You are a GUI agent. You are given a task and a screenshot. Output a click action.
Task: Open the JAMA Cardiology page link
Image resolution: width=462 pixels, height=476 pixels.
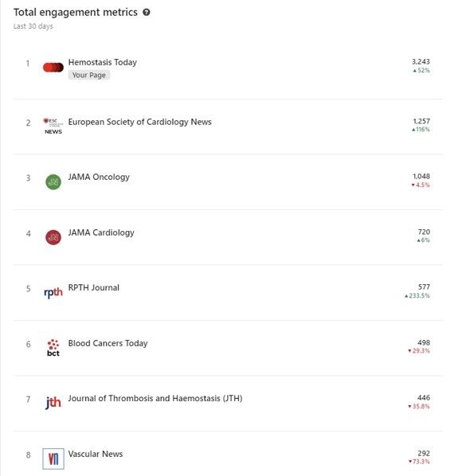pyautogui.click(x=101, y=232)
